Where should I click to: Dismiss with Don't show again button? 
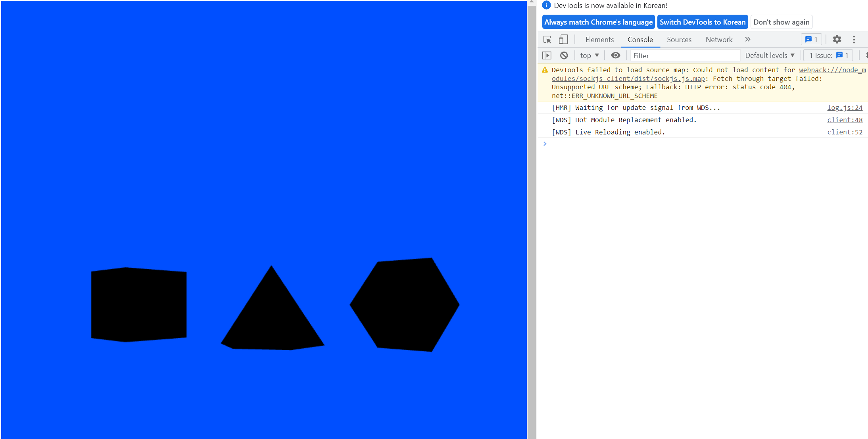click(x=781, y=22)
